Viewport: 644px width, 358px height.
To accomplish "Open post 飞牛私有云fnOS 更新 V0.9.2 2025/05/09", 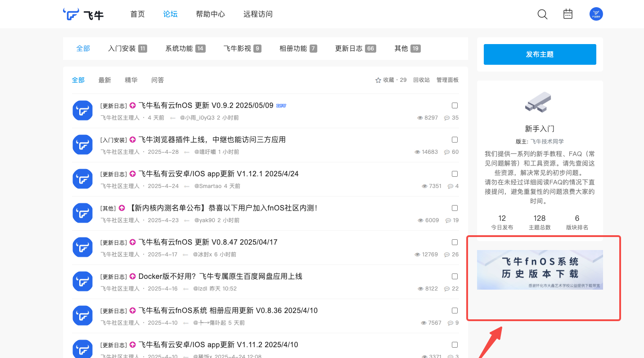I will tap(206, 106).
